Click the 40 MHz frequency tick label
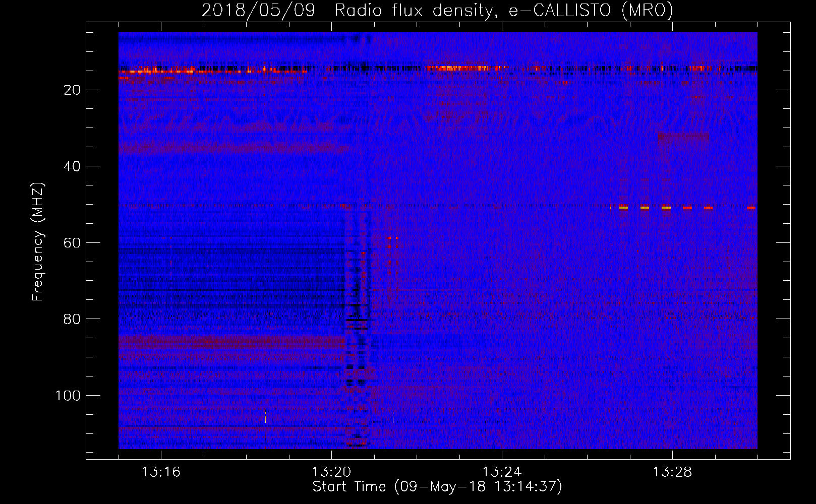 (x=73, y=166)
